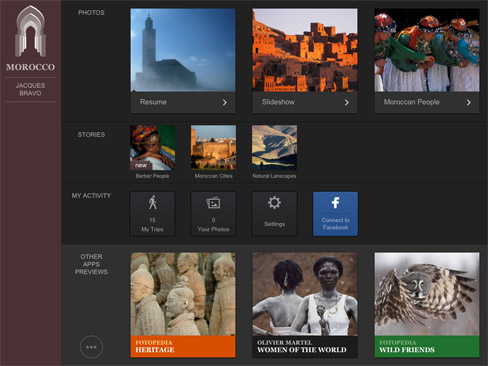
Task: Open the owl Wild Friends preview image
Action: point(427,294)
